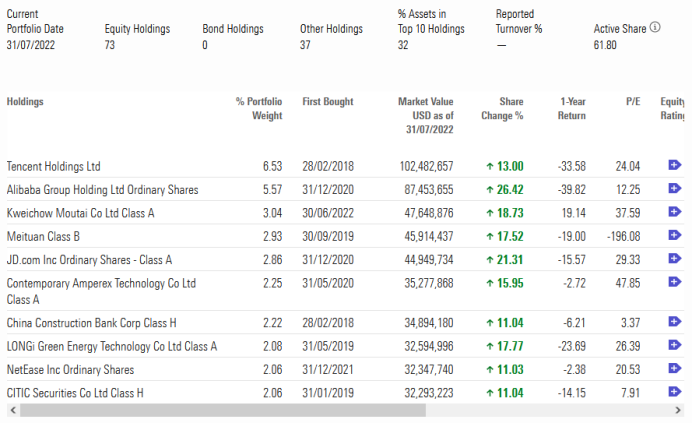This screenshot has height=423, width=693.
Task: Select CITIC Securities 1-year return -14.15
Action: [572, 393]
